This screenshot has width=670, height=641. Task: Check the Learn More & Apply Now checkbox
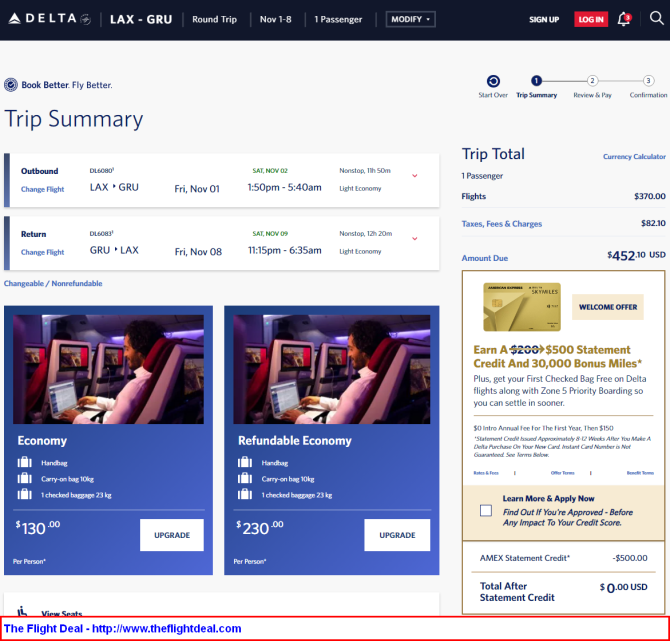pyautogui.click(x=486, y=510)
